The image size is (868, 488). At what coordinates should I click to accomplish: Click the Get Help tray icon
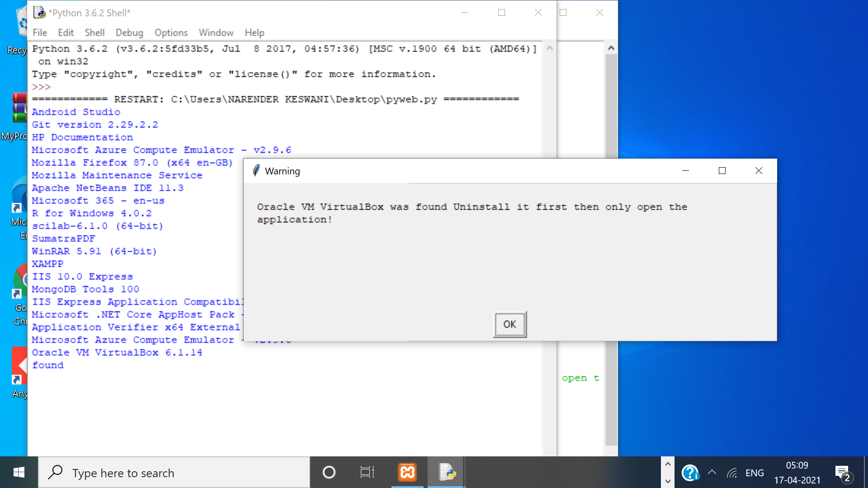point(690,473)
